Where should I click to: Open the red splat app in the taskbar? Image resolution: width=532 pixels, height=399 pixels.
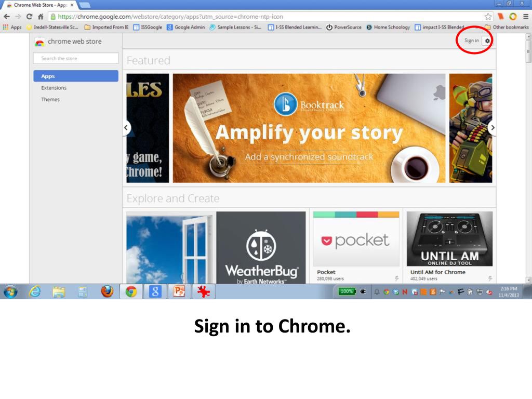tap(203, 292)
